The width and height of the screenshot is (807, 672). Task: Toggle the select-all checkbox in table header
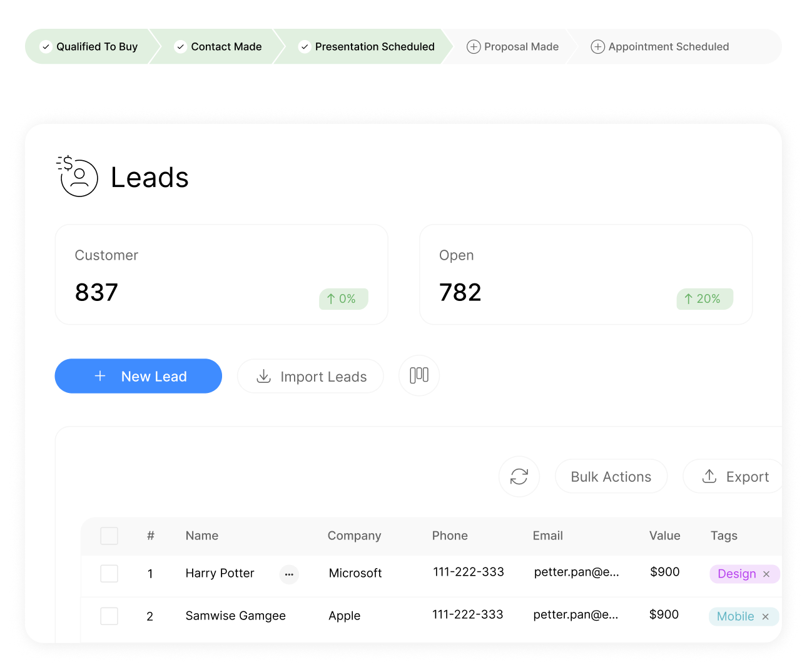click(109, 536)
